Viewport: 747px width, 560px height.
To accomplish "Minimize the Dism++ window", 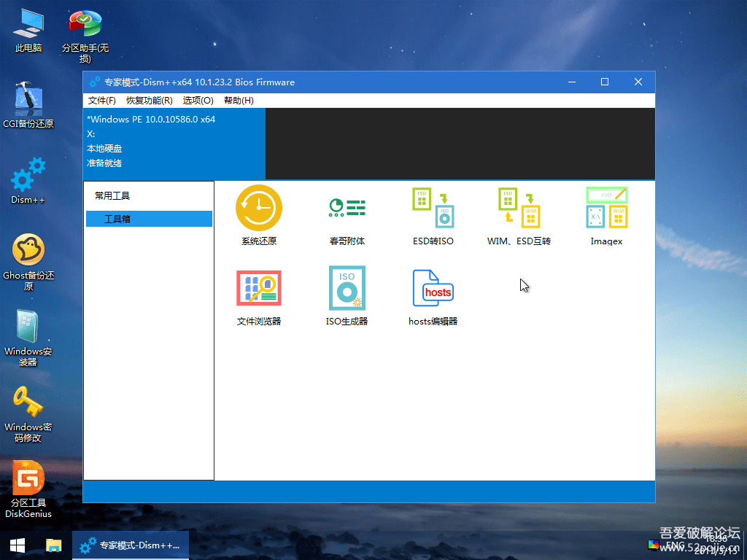I will (x=572, y=82).
